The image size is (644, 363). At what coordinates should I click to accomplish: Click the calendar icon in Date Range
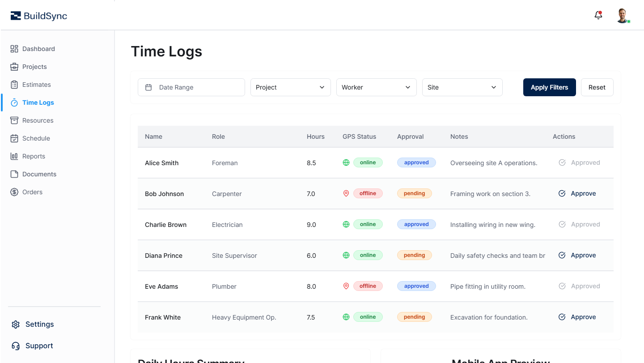click(148, 87)
